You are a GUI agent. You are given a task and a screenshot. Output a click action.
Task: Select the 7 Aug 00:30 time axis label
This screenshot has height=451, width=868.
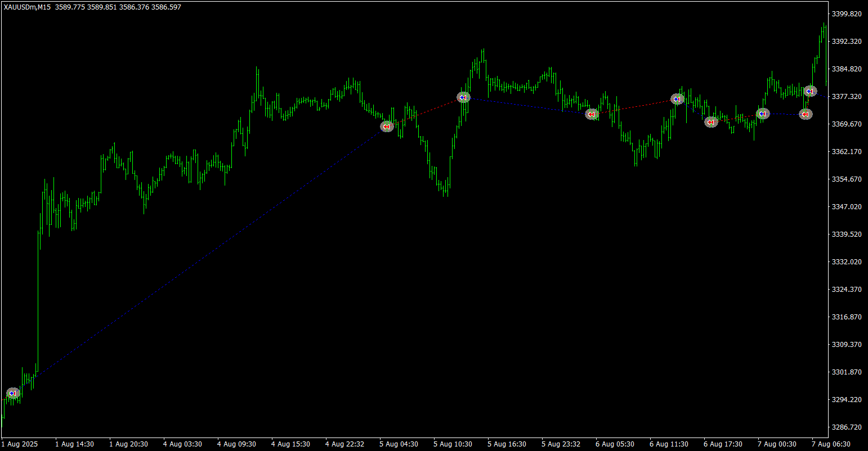point(777,444)
